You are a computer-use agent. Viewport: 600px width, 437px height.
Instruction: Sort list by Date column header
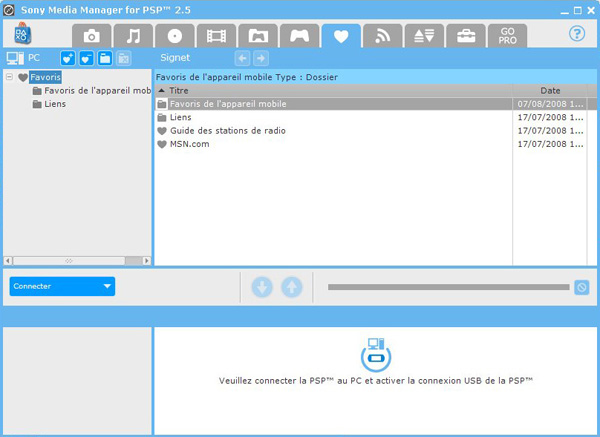pos(550,91)
